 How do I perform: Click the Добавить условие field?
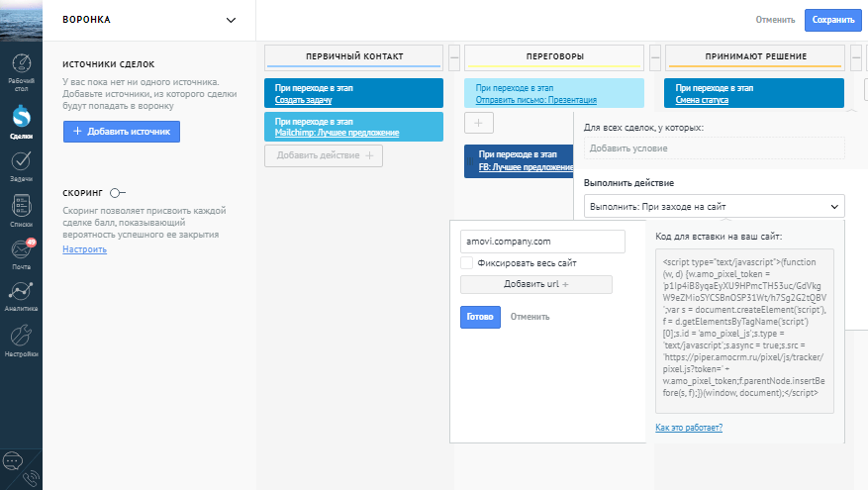(x=715, y=148)
